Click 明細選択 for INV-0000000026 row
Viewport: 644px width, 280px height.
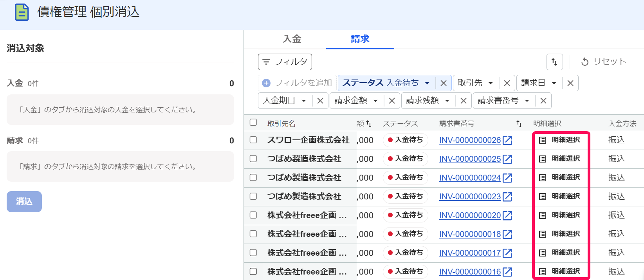click(x=560, y=140)
